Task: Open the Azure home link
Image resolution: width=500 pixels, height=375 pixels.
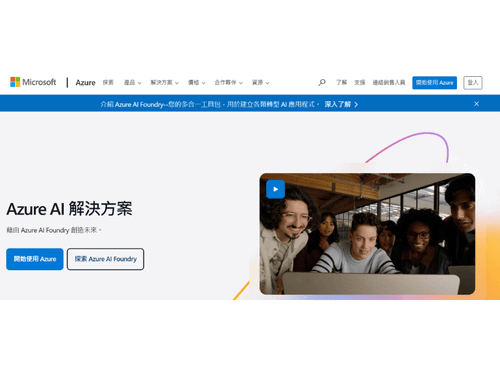Action: click(x=85, y=82)
